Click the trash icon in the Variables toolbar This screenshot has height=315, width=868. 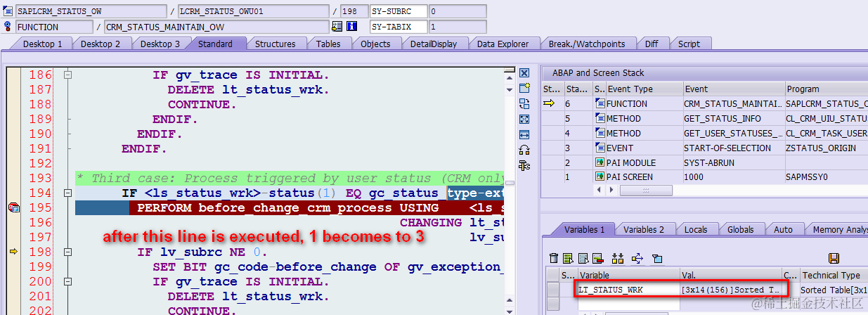pyautogui.click(x=554, y=258)
